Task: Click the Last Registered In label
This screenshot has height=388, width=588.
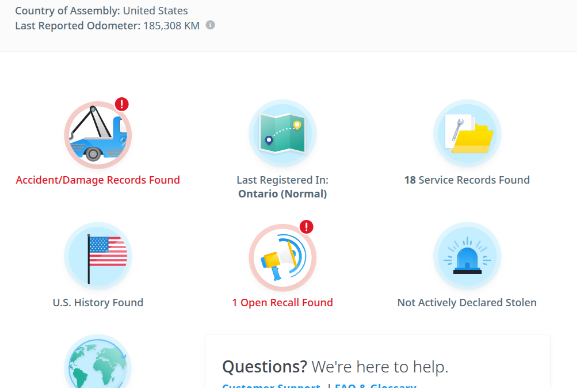Action: (282, 180)
